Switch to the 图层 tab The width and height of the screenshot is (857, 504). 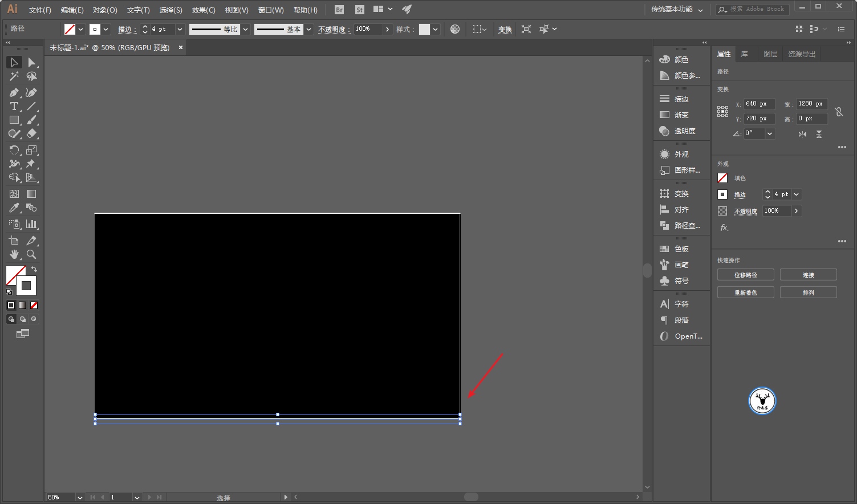(x=770, y=54)
